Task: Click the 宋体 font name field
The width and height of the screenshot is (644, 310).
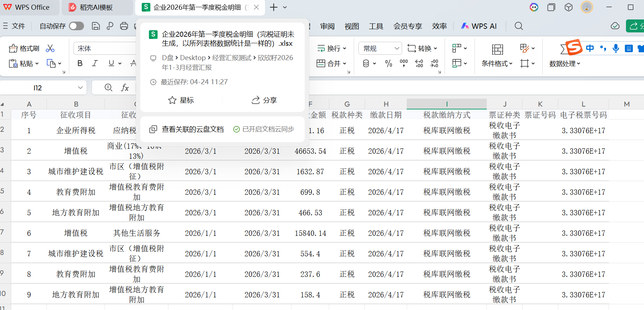Action: click(x=105, y=48)
